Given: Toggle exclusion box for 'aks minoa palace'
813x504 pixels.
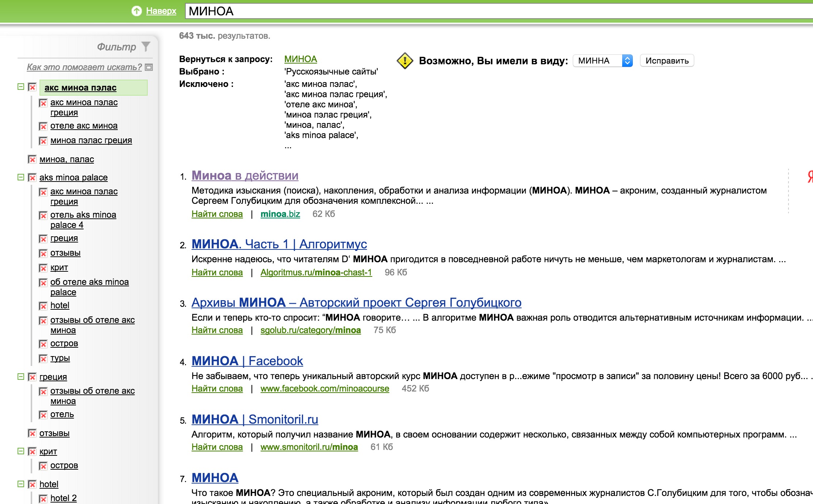Looking at the screenshot, I should (x=32, y=177).
